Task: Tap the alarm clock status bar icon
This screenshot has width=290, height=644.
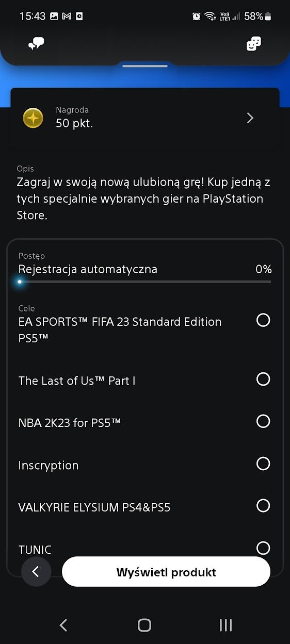Action: coord(197,16)
